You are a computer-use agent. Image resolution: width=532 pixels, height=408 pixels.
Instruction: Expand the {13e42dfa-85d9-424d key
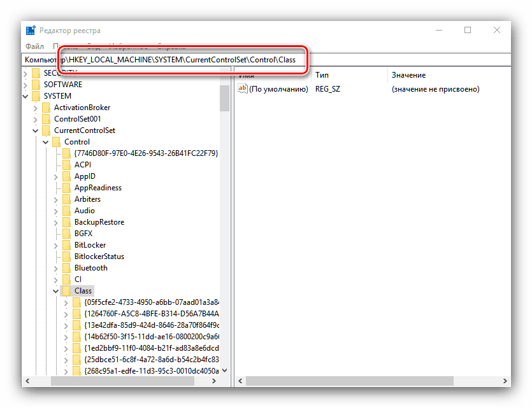(66, 326)
